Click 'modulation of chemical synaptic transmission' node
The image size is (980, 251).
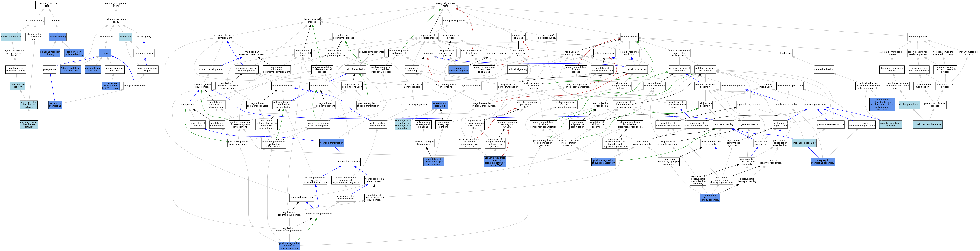coord(433,162)
